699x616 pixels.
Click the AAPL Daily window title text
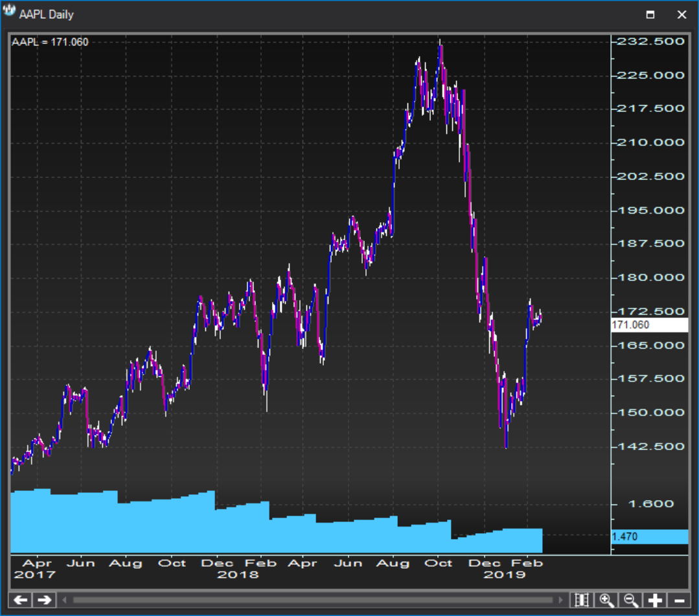tap(47, 14)
